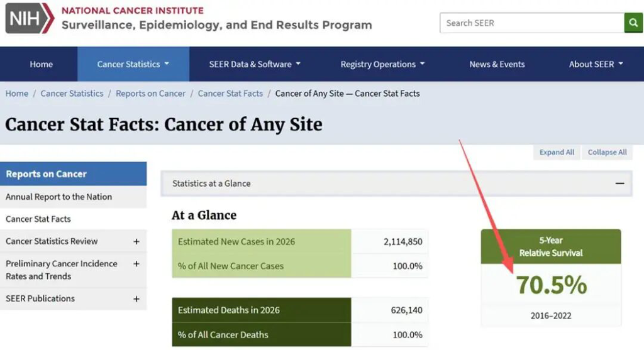Click the Cancer of Any Site page title
Screen dimensions: 644x350
tap(164, 124)
